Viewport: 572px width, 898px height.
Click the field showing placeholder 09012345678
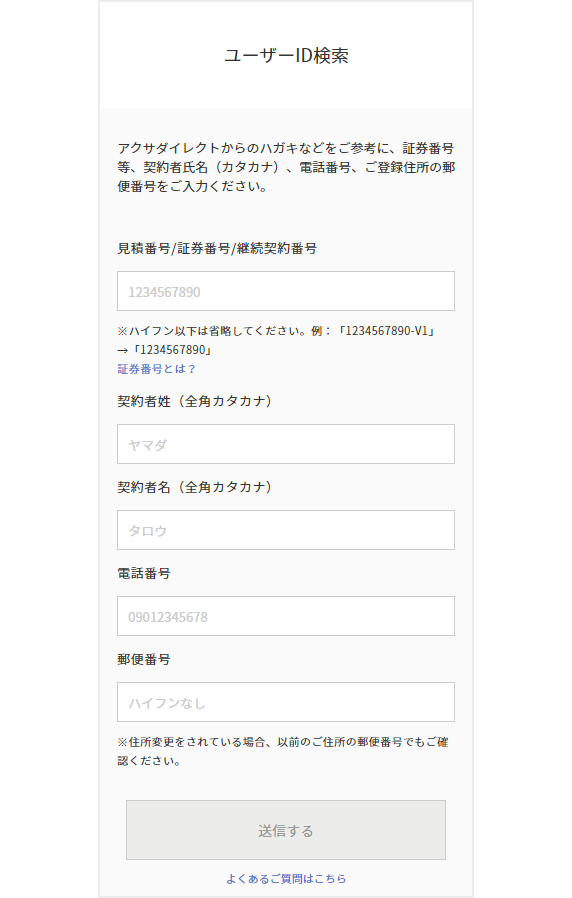pyautogui.click(x=286, y=616)
